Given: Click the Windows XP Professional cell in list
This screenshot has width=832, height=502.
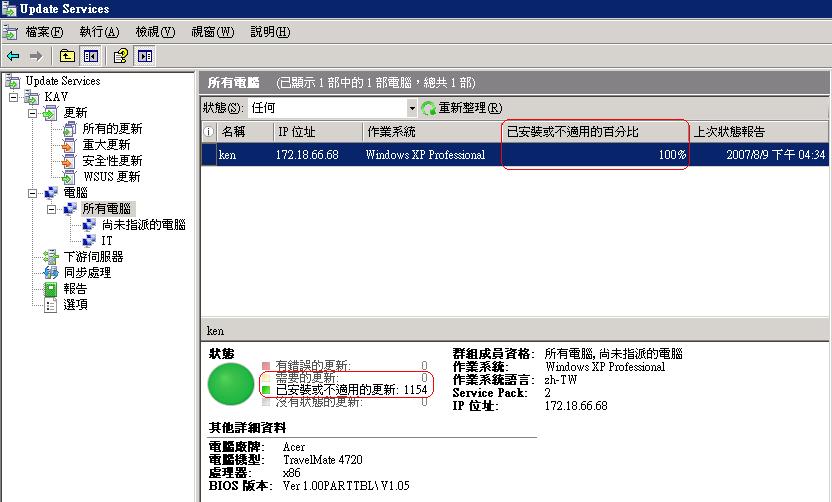Looking at the screenshot, I should 425,155.
